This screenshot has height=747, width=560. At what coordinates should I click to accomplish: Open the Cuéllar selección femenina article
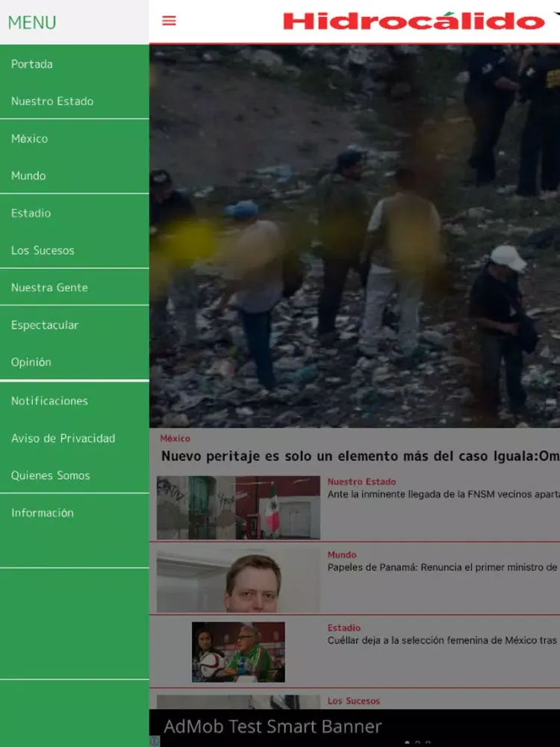tap(444, 640)
